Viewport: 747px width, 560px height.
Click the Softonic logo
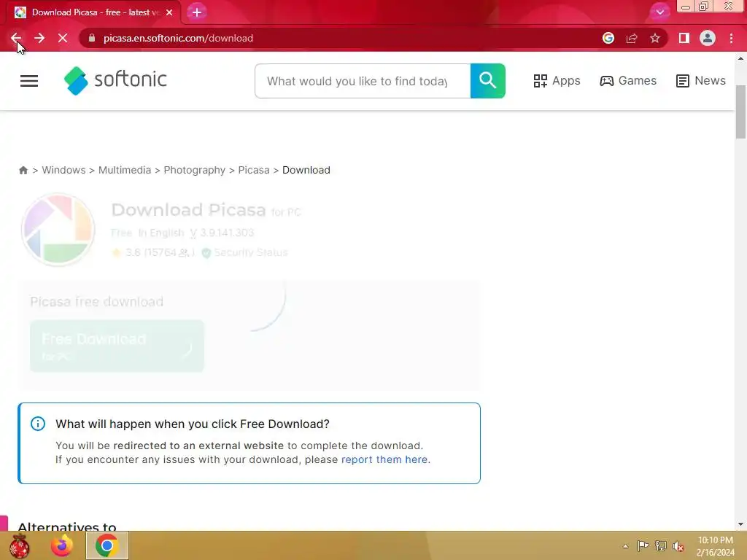pyautogui.click(x=115, y=80)
